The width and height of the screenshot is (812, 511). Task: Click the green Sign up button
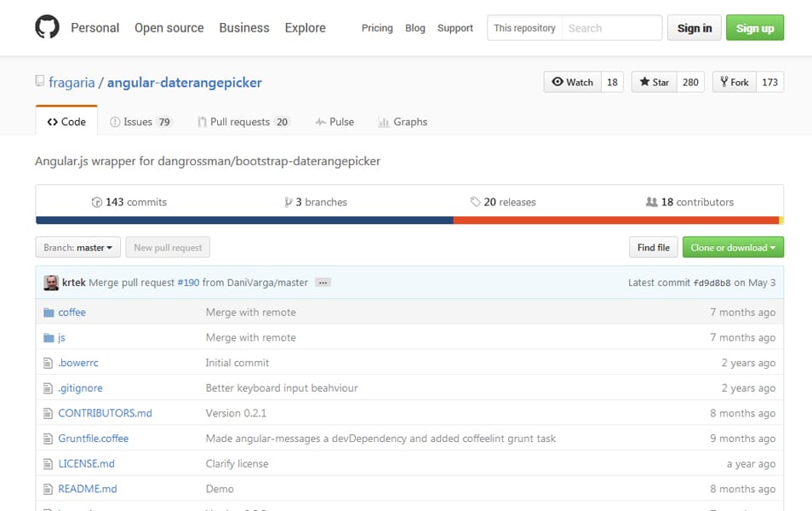[754, 28]
